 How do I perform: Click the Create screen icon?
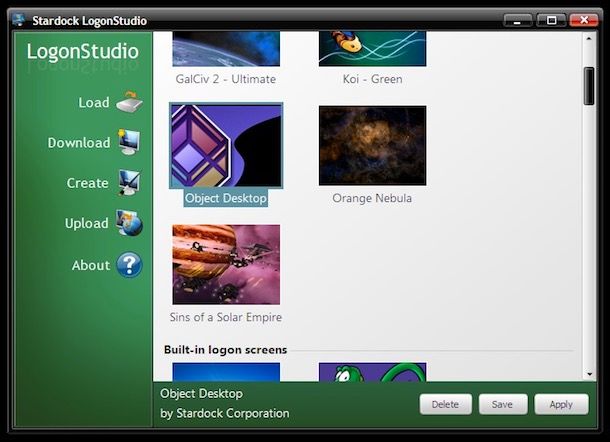129,182
